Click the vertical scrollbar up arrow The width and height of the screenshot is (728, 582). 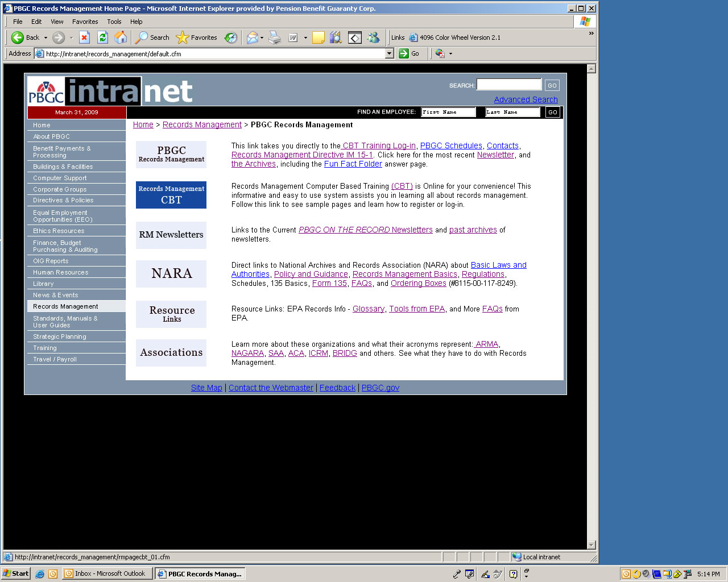[591, 69]
